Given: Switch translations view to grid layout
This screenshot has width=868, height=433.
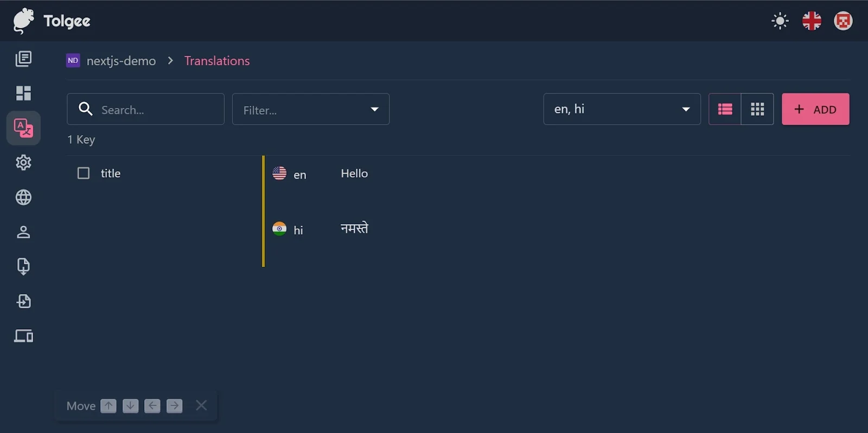Looking at the screenshot, I should (757, 109).
